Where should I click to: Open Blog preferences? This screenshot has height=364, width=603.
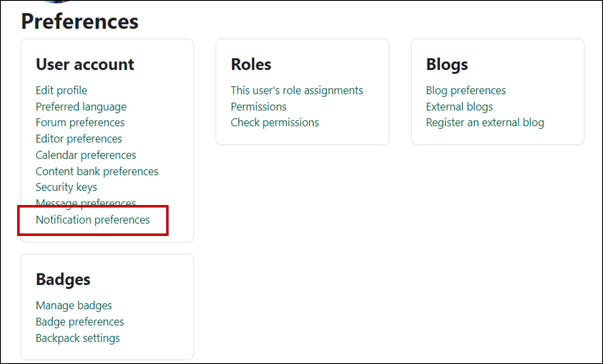[x=466, y=90]
